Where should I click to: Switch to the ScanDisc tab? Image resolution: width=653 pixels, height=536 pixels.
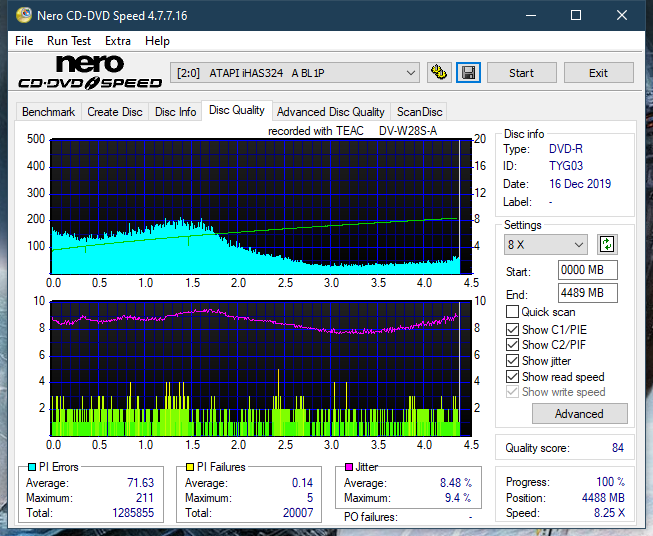(419, 112)
